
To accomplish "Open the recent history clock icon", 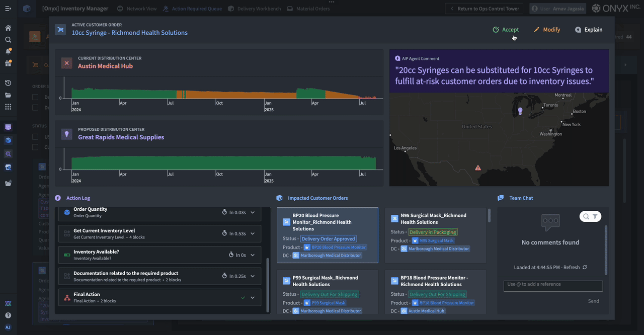I will [x=8, y=83].
